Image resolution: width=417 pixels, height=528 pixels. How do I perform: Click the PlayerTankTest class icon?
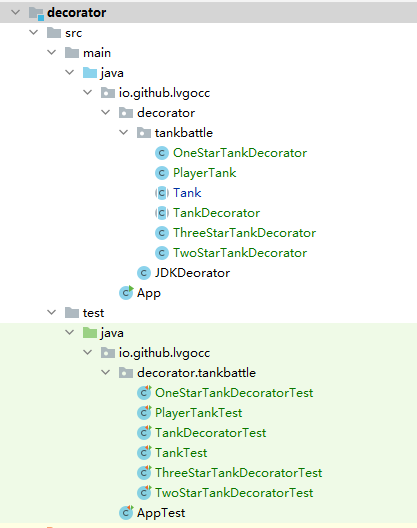[145, 412]
